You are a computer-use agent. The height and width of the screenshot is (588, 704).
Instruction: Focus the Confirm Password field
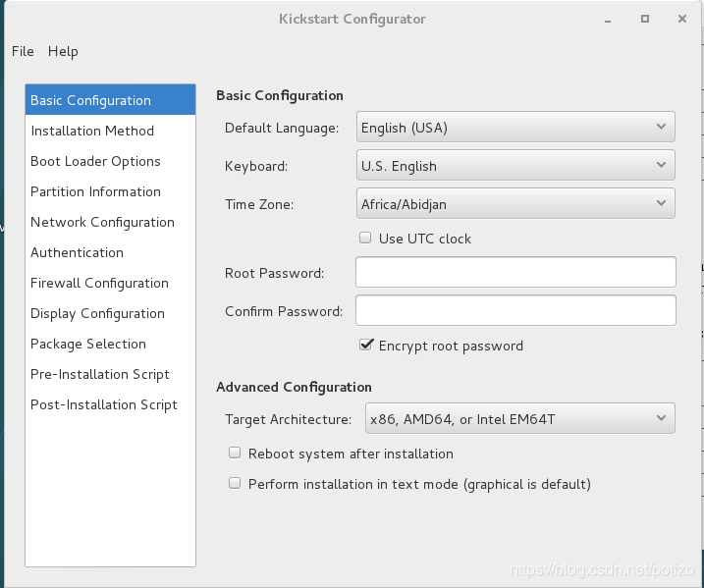[x=515, y=310]
